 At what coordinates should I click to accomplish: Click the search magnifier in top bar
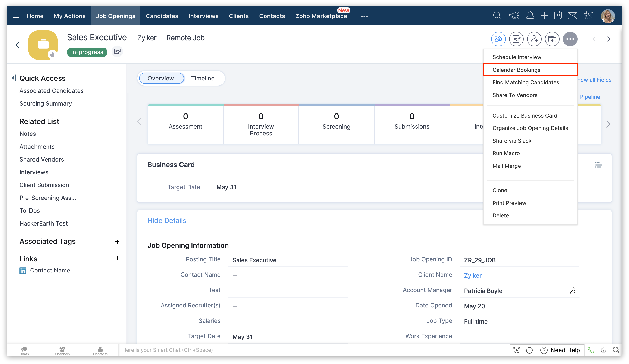[497, 16]
